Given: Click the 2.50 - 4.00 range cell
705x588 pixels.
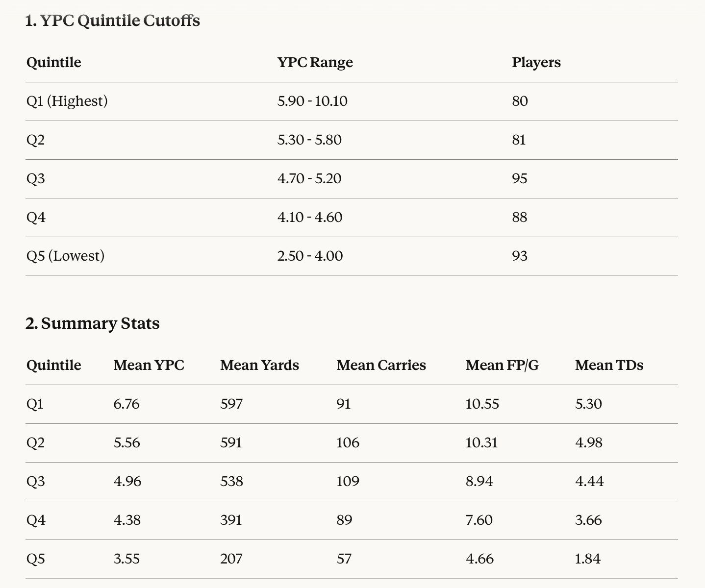Looking at the screenshot, I should pyautogui.click(x=310, y=256).
